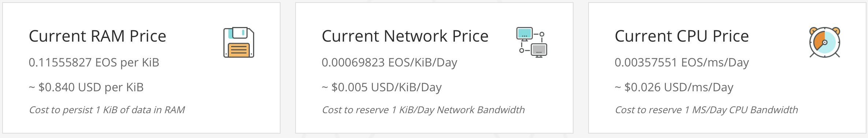Select the Current Network Price heading
This screenshot has width=868, height=138.
coord(405,36)
